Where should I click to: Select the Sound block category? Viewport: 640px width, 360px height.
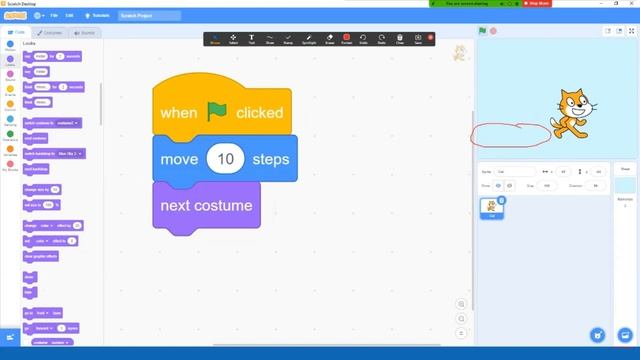point(10,76)
